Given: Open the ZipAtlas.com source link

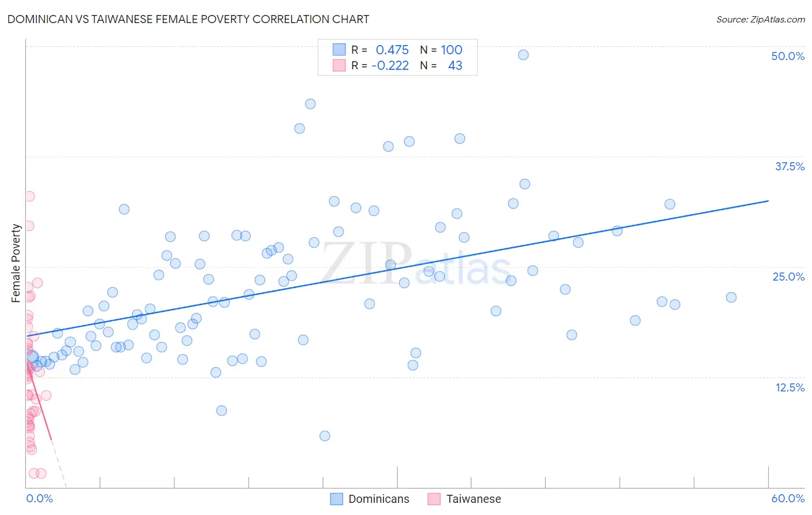Looking at the screenshot, I should [x=761, y=19].
